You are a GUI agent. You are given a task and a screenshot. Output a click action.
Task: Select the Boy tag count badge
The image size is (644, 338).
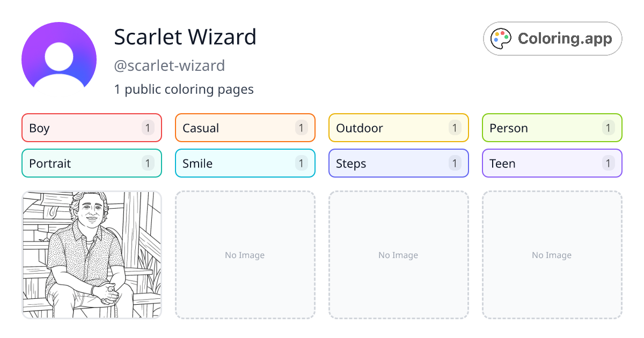[148, 128]
